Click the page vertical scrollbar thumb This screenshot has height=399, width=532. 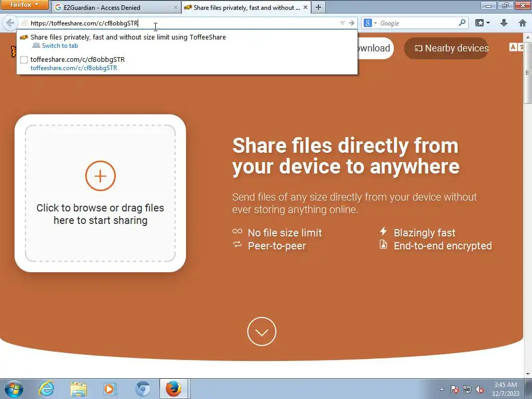coord(528,73)
